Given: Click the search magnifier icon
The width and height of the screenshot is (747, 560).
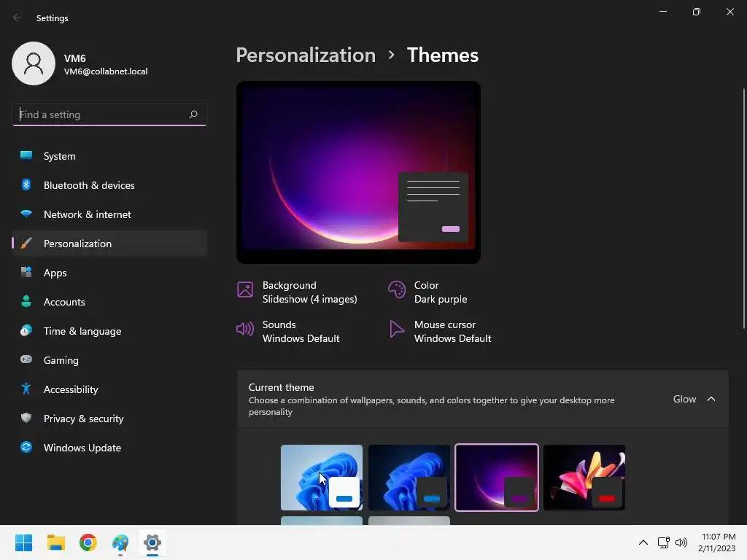Looking at the screenshot, I should coord(193,114).
